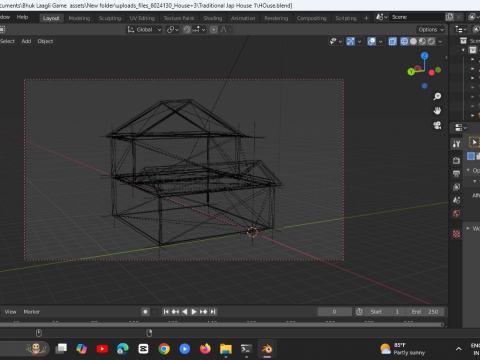Open the snapping options dropdown
Image resolution: width=480 pixels, height=360 pixels.
click(199, 30)
